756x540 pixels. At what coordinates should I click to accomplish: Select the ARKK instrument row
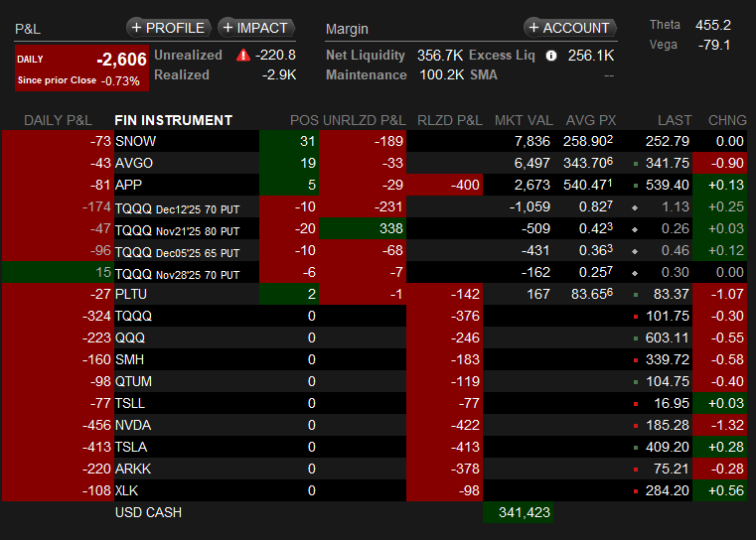[375, 469]
